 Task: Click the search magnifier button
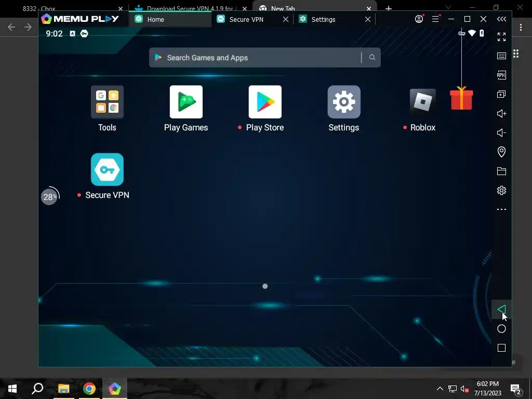(x=372, y=57)
